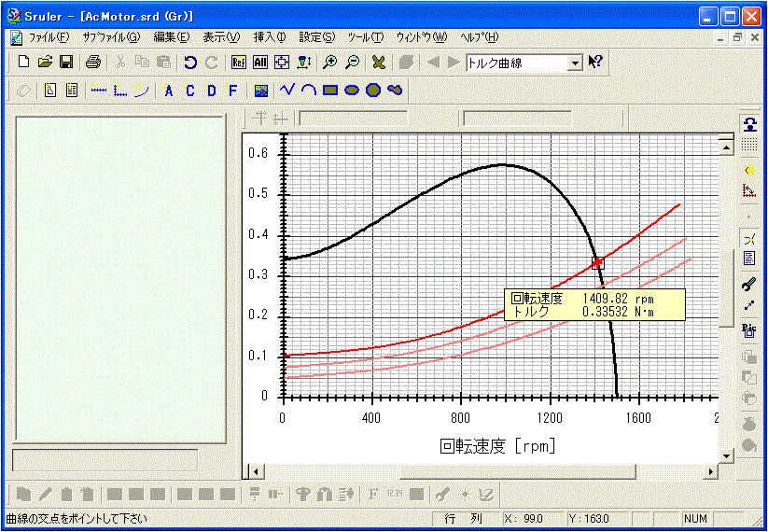768x532 pixels.
Task: Click the document icon left of ファイル menu
Action: click(x=17, y=37)
